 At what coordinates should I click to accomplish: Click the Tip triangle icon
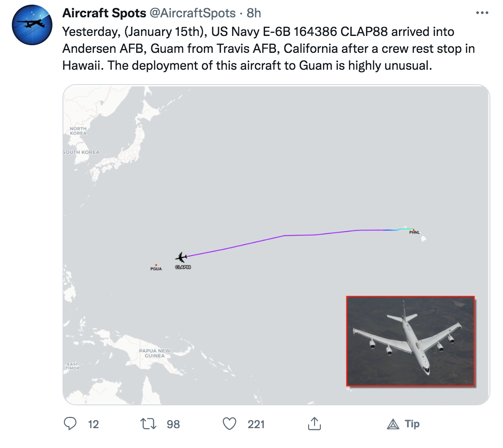pyautogui.click(x=393, y=424)
